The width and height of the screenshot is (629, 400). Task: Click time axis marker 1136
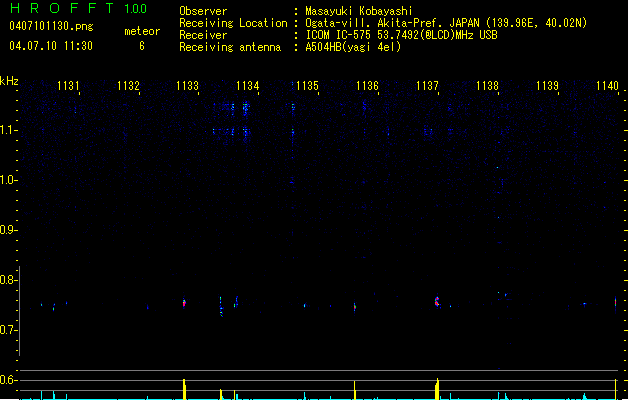(x=367, y=86)
